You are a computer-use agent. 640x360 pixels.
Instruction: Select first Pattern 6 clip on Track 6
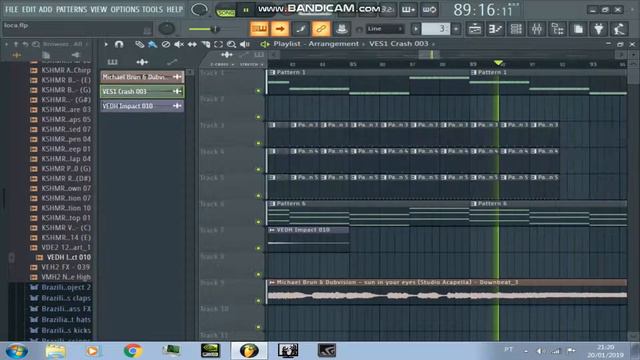coord(368,213)
